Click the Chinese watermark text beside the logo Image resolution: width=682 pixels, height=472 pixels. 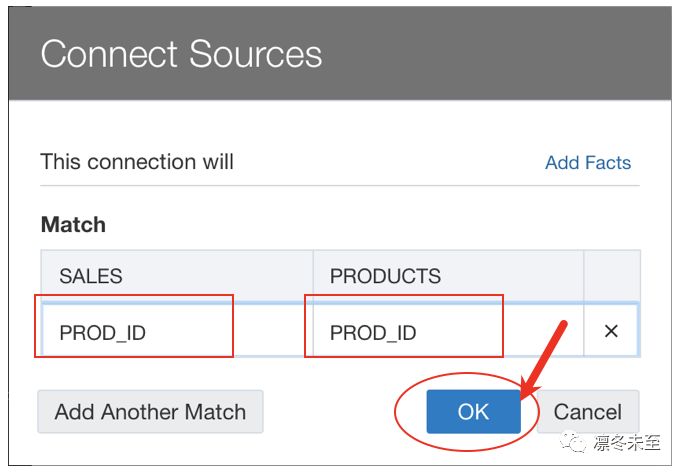pos(627,442)
